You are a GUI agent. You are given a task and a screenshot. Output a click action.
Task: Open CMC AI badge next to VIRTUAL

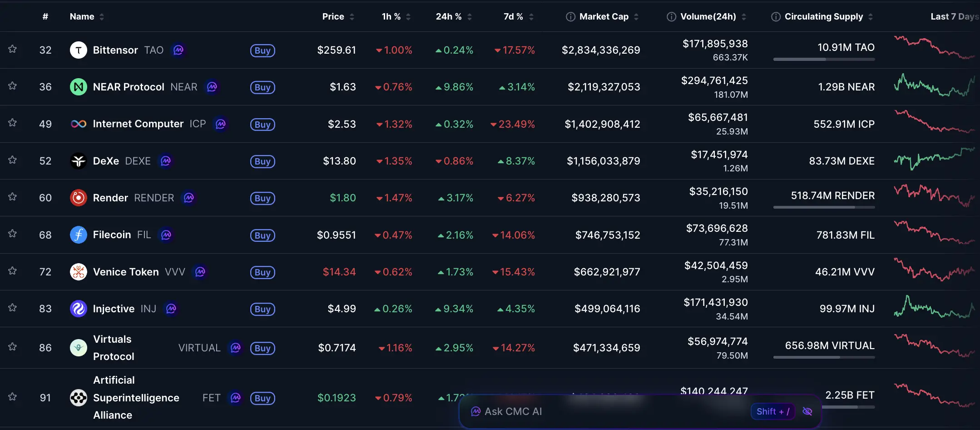(x=236, y=348)
